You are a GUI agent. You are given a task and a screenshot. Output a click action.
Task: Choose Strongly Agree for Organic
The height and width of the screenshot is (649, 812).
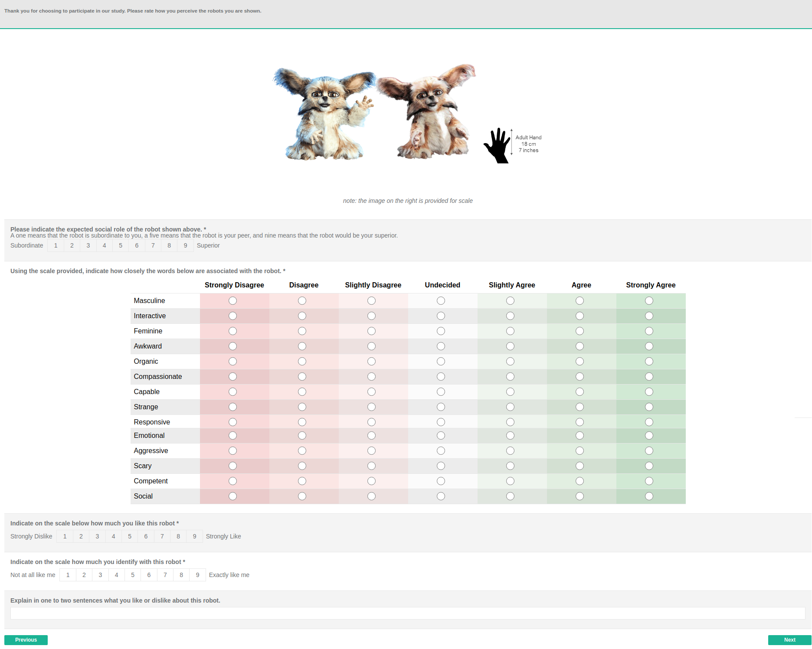649,361
